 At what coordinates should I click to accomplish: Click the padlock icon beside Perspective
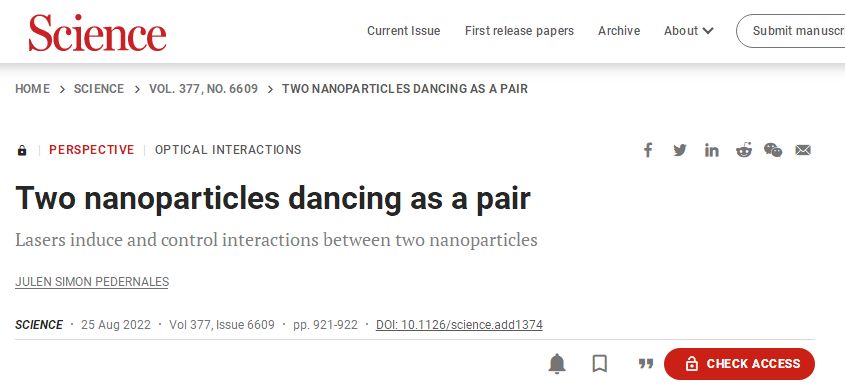pos(22,150)
